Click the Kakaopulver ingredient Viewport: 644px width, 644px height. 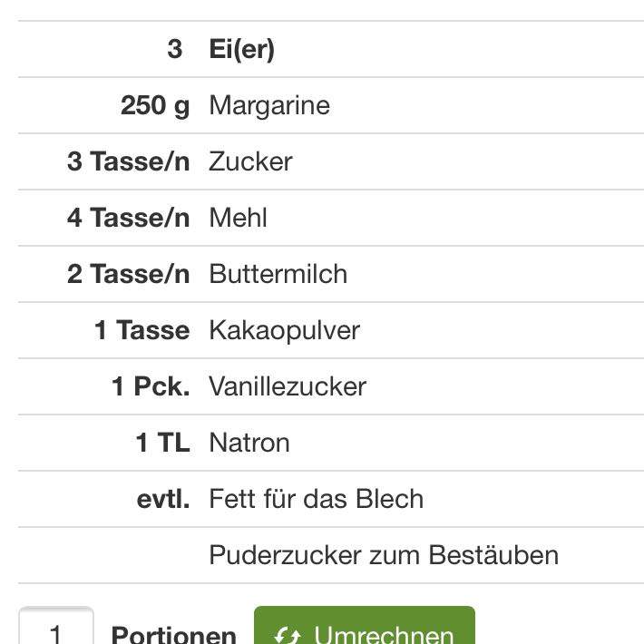coord(284,330)
